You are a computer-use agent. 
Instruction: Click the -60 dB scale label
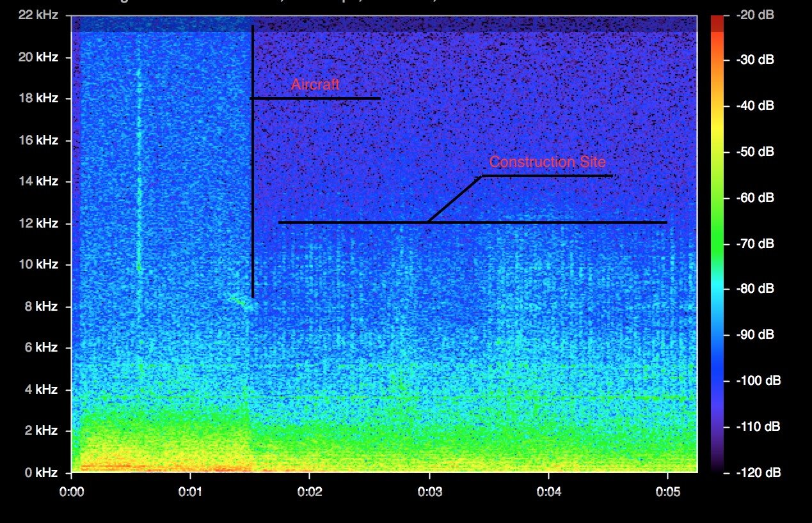coord(756,198)
